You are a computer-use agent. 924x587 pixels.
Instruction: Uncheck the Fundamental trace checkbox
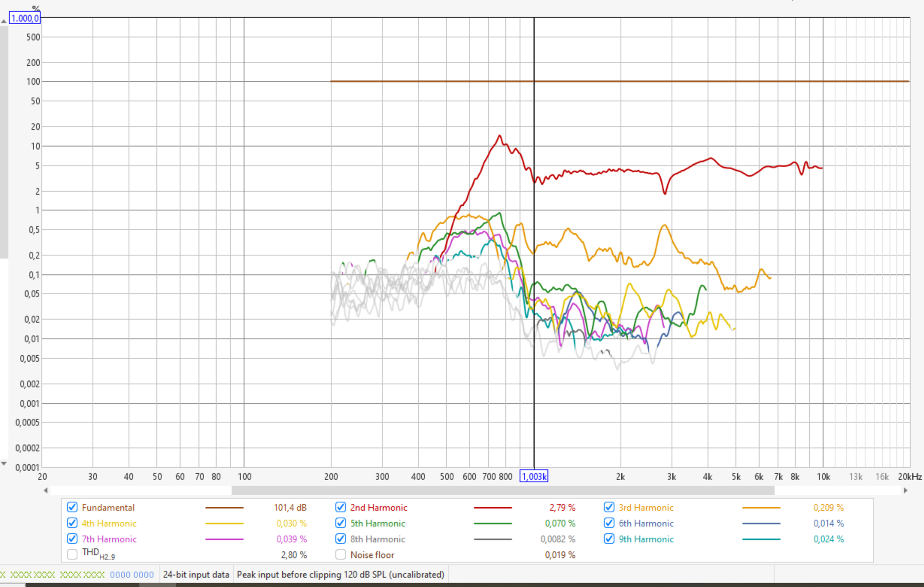point(72,507)
